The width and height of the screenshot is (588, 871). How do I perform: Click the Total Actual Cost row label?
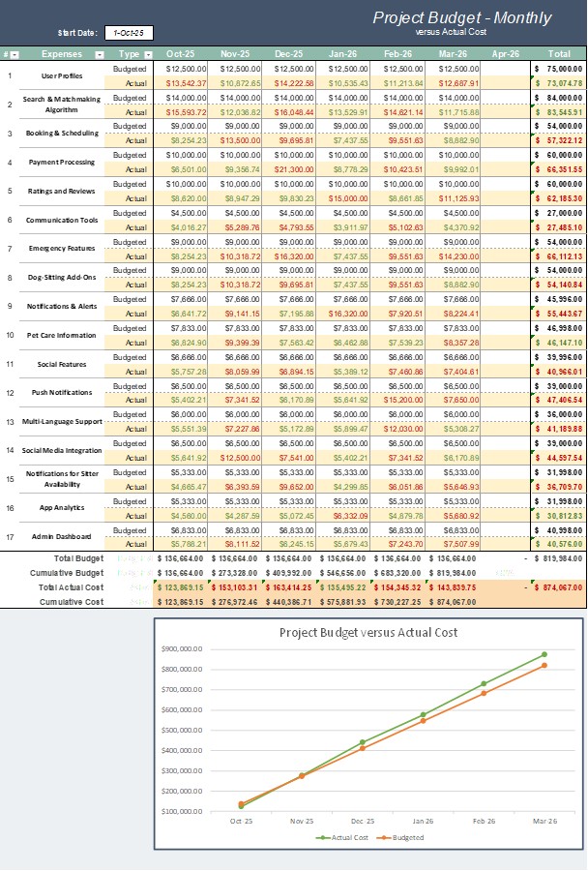tap(70, 587)
